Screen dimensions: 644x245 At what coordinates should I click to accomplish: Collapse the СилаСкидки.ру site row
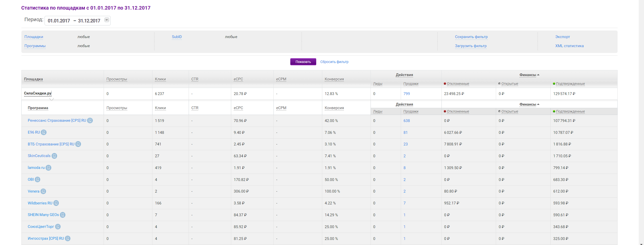(x=37, y=93)
